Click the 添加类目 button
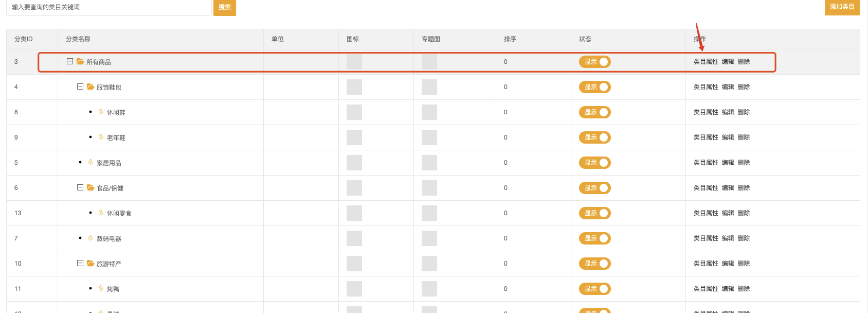This screenshot has width=868, height=313. (842, 7)
